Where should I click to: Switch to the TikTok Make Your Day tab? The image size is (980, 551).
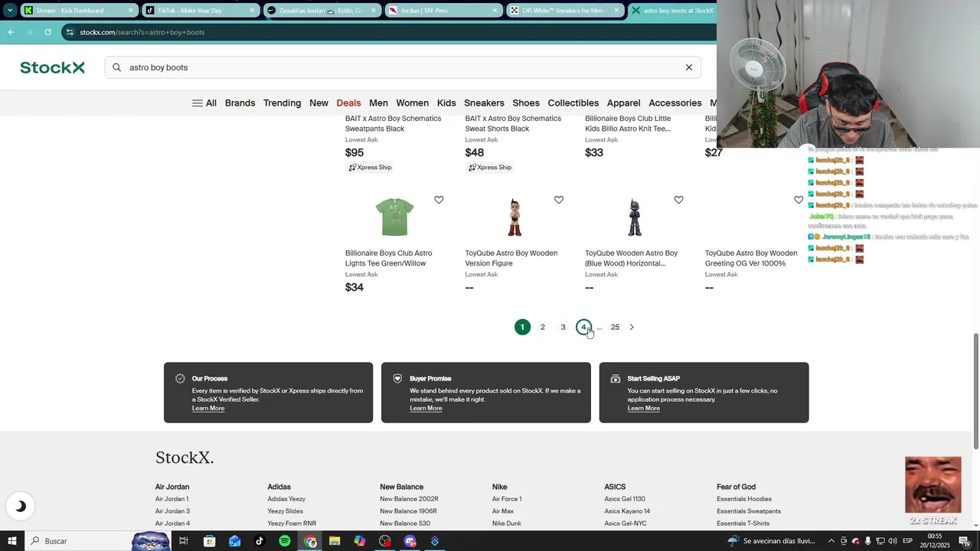tap(201, 11)
